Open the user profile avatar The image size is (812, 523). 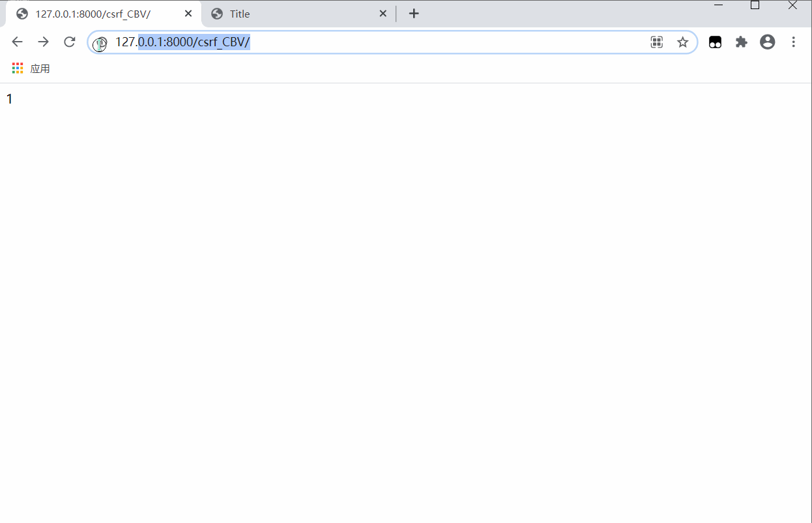click(768, 42)
